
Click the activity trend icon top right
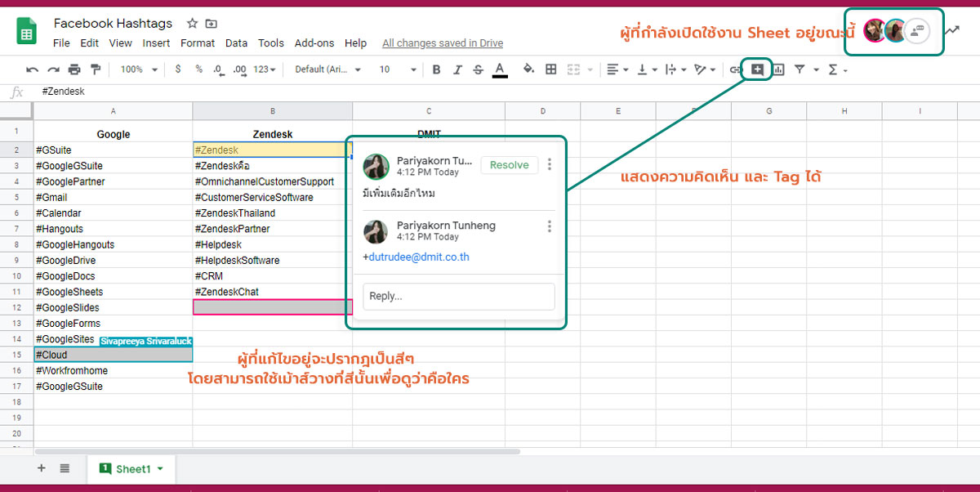point(952,30)
